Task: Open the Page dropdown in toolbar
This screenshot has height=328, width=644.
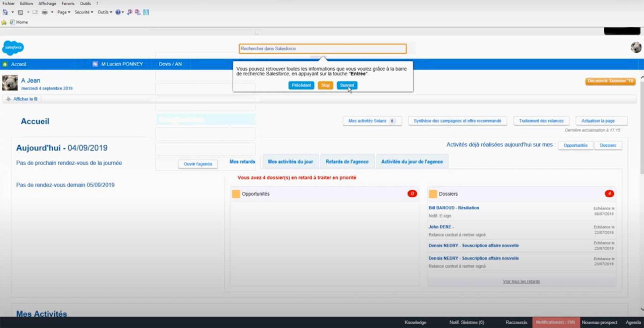Action: 63,12
